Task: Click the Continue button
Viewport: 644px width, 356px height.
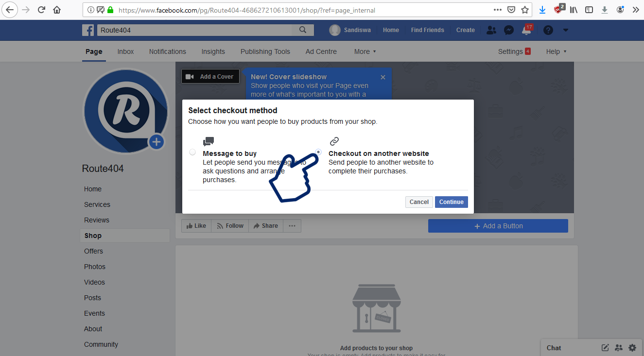Action: coord(451,202)
